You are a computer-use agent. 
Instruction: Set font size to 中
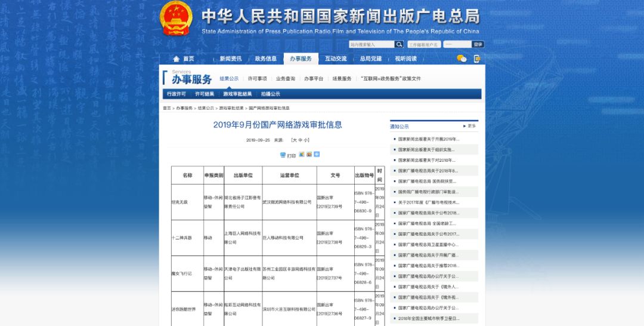click(300, 140)
